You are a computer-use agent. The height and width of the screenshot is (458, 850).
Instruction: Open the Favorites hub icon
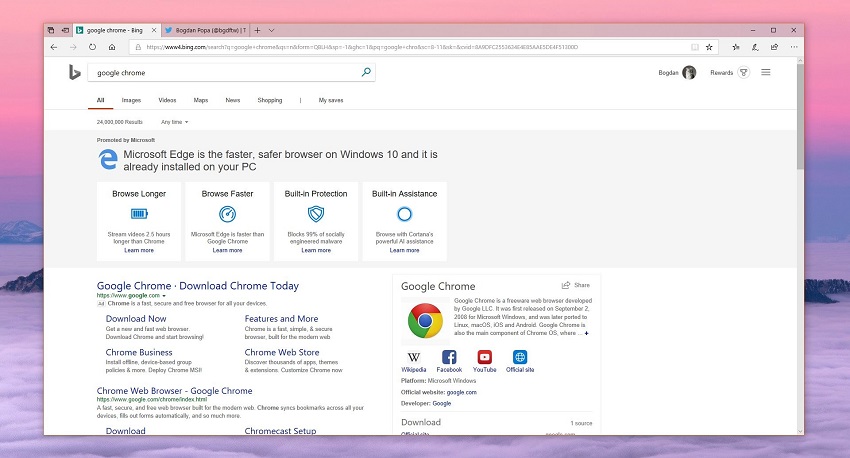(x=736, y=47)
